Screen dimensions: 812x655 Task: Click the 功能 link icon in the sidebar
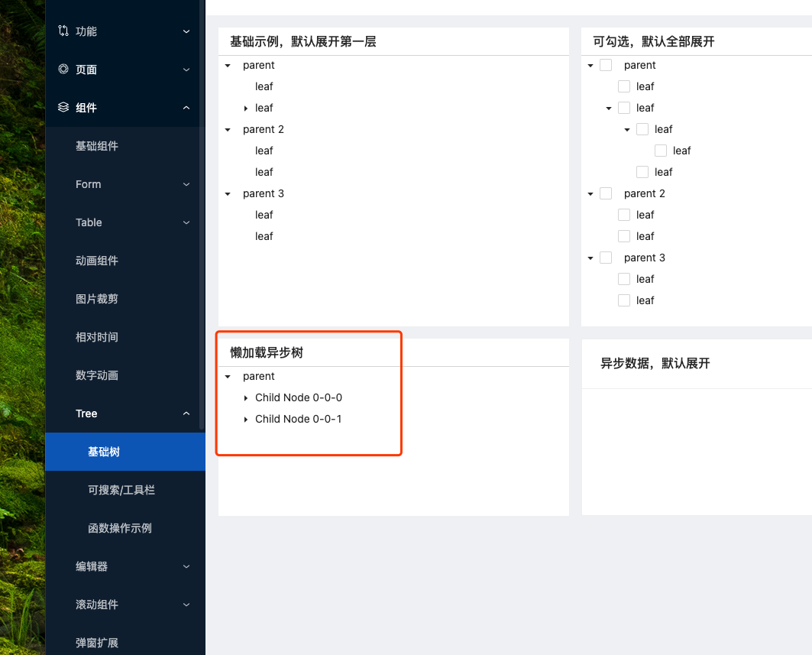pyautogui.click(x=63, y=31)
